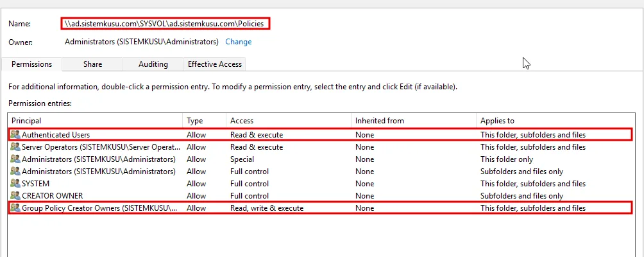Click the owner name Administrators (SISTEMKUSU\Administrators)
This screenshot has height=257, width=644.
[142, 42]
